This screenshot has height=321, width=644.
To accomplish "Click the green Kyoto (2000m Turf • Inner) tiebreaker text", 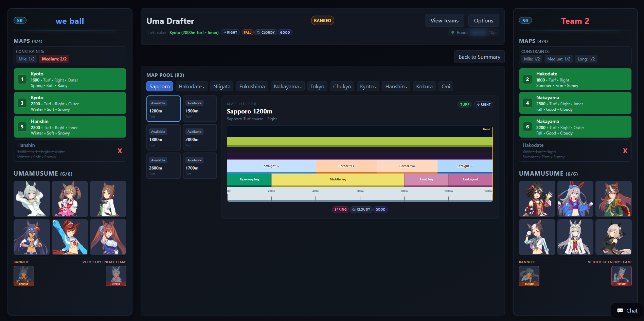I will click(194, 33).
